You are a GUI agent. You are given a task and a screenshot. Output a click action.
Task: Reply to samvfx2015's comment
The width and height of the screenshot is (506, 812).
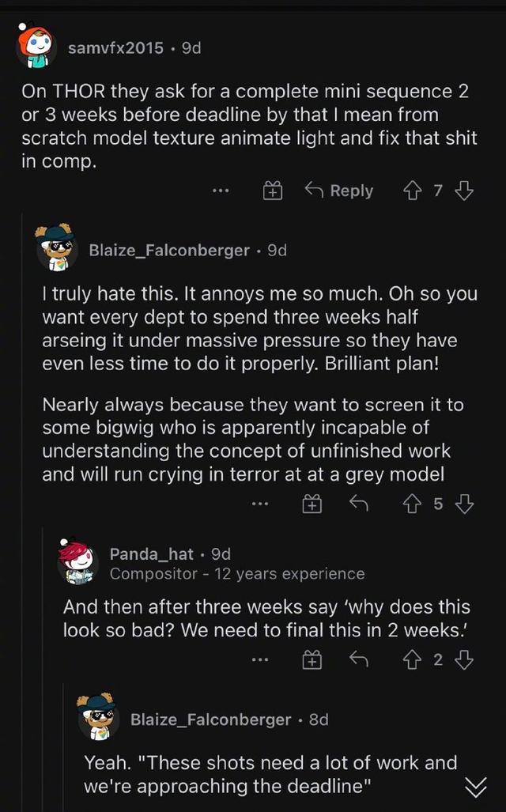click(x=338, y=191)
